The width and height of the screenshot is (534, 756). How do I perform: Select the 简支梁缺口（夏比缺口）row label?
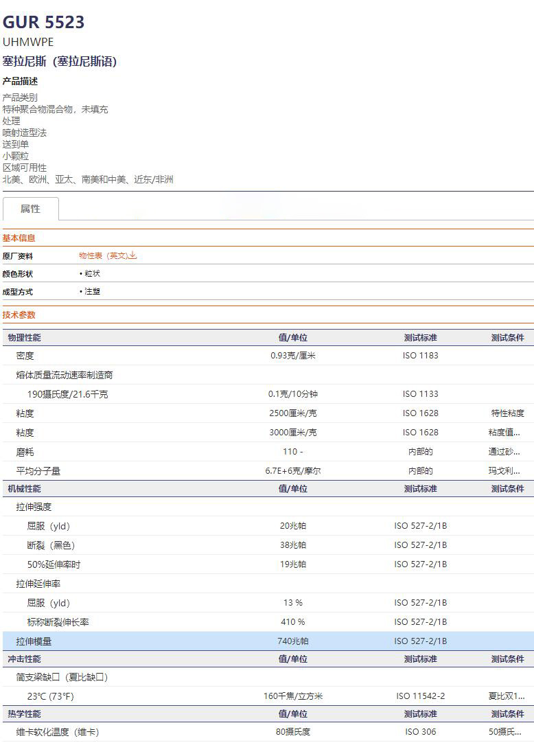pos(62,678)
